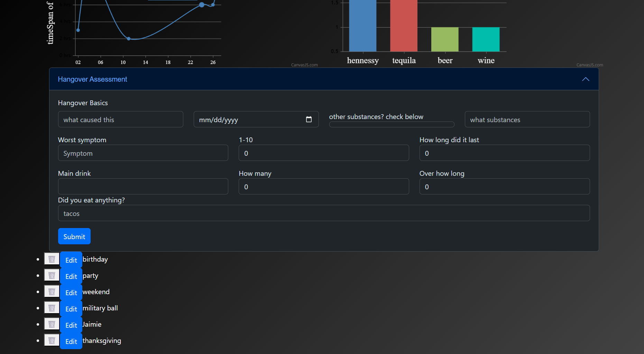Remove the weekend entry via trash icon
The height and width of the screenshot is (354, 644).
pos(52,292)
